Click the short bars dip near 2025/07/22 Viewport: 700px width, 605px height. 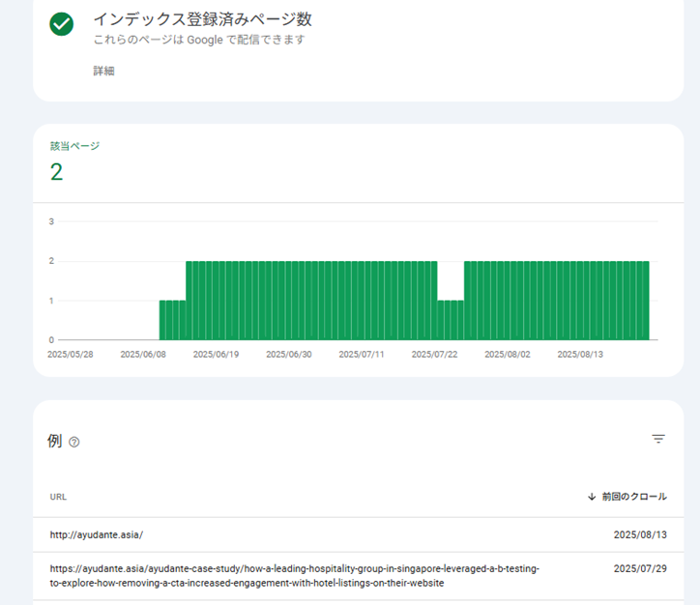[451, 320]
